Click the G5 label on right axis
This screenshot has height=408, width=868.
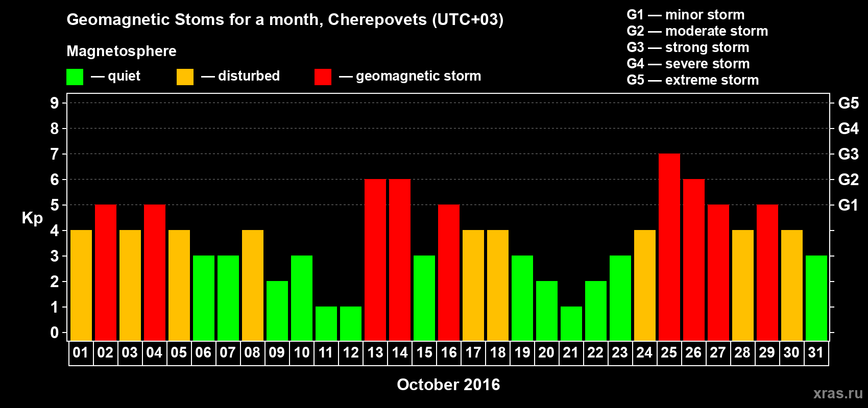[849, 103]
